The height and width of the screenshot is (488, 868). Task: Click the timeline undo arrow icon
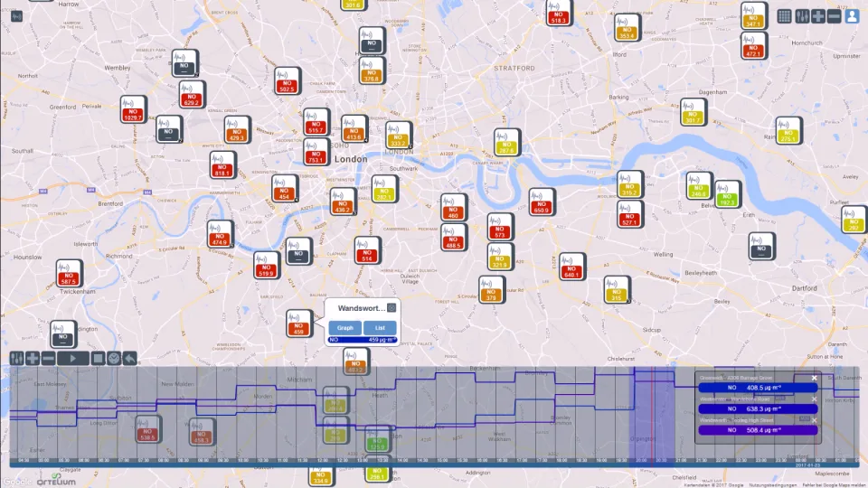tap(129, 359)
